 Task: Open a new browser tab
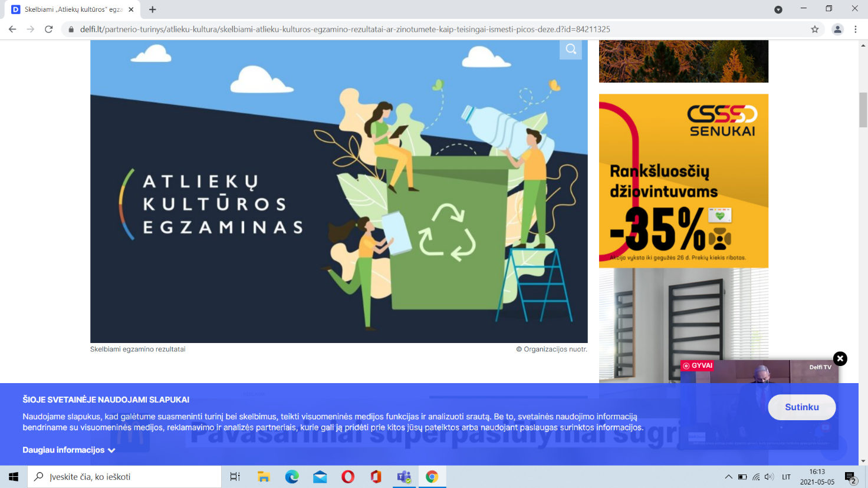click(153, 9)
